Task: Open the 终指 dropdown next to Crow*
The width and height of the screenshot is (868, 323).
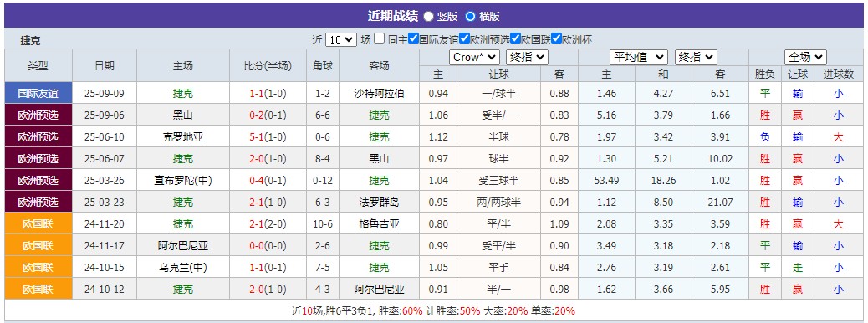Action: tap(527, 57)
